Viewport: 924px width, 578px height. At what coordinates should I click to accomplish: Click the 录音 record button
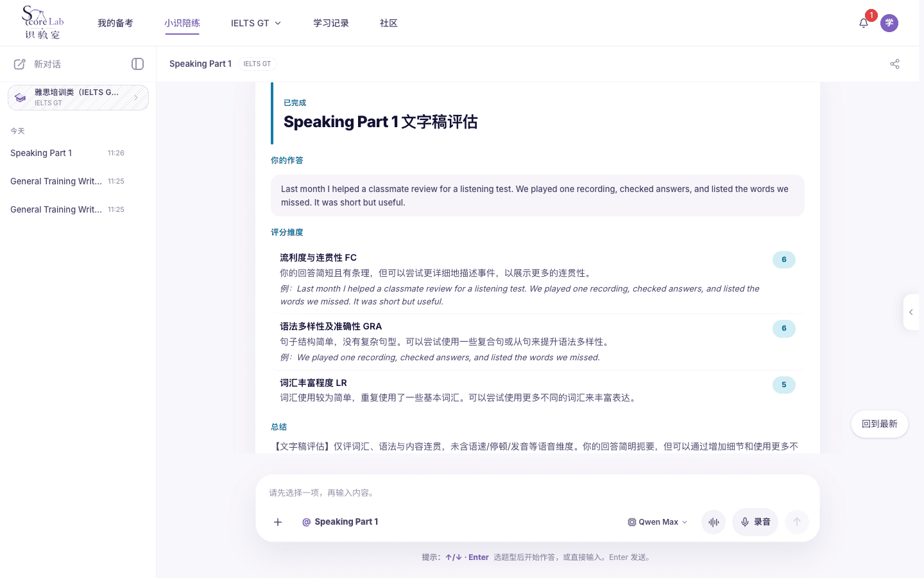(755, 522)
